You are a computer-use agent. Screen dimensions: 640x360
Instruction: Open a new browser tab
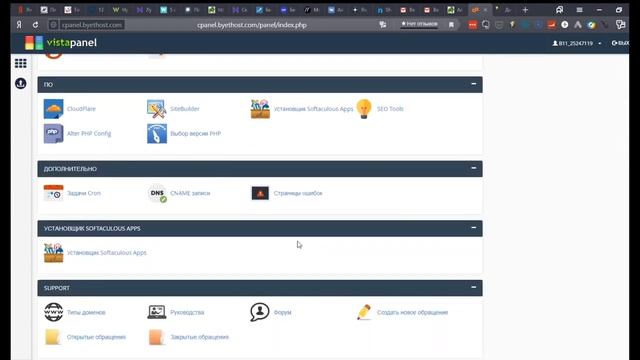coord(525,10)
